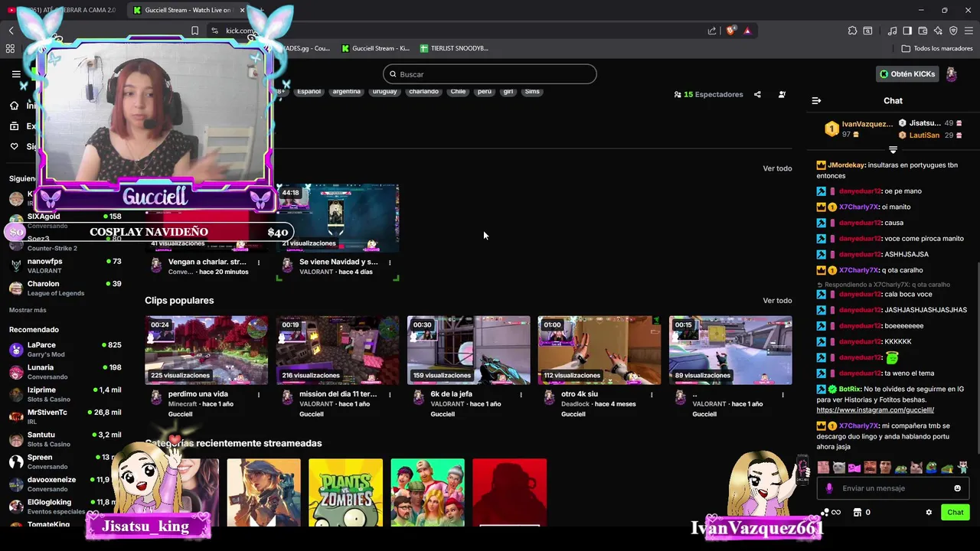Open the Plants vs Zombies category cover
980x551 pixels.
(x=345, y=492)
